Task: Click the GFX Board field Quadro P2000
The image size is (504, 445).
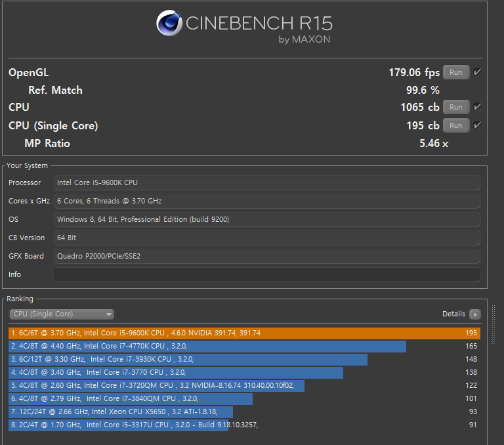Action: coord(267,256)
